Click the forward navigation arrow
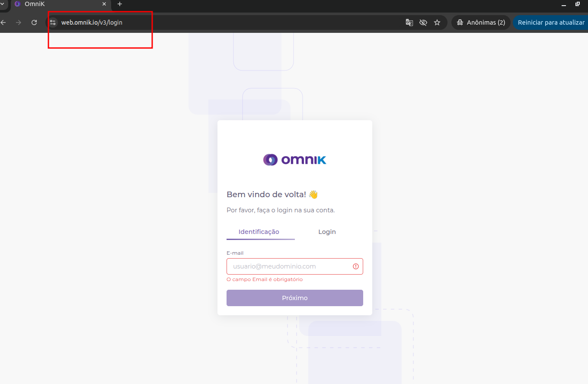Image resolution: width=588 pixels, height=384 pixels. tap(19, 22)
